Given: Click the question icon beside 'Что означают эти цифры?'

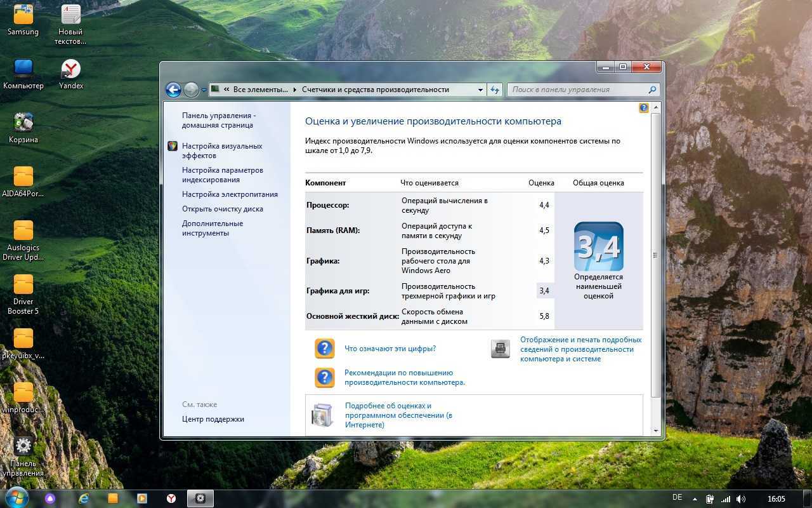Looking at the screenshot, I should (324, 348).
